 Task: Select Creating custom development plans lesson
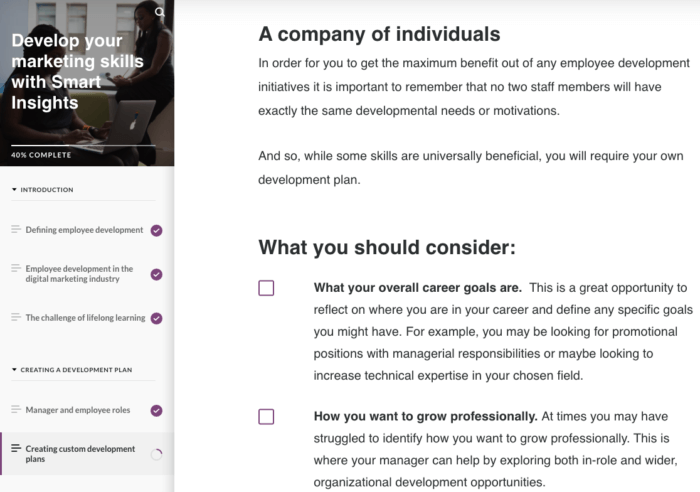(x=80, y=454)
